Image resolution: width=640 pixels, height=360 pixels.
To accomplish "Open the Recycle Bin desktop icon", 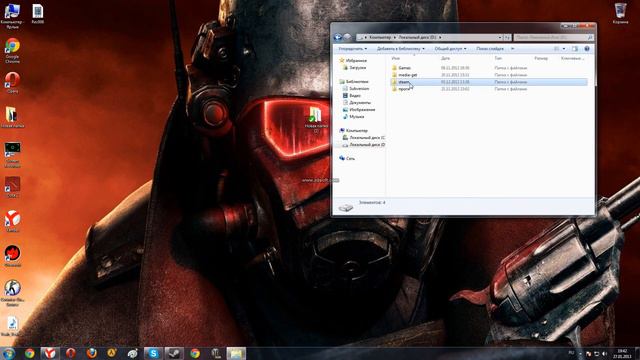I will [620, 13].
